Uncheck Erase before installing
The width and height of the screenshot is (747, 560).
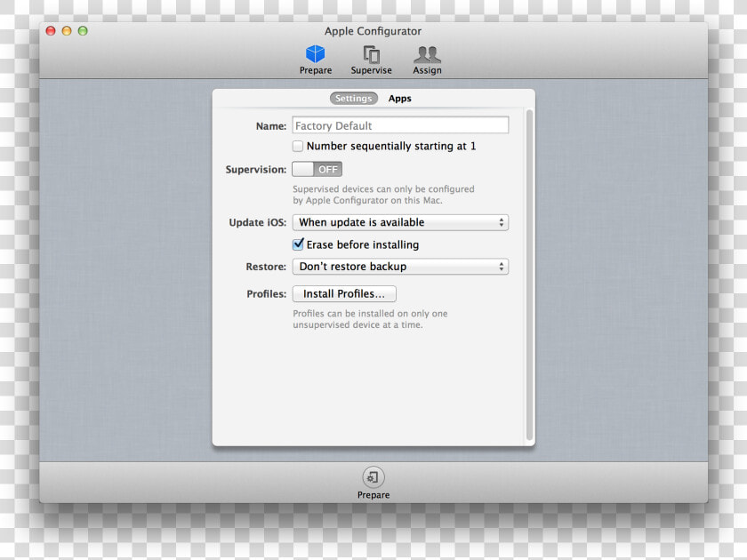click(x=298, y=244)
